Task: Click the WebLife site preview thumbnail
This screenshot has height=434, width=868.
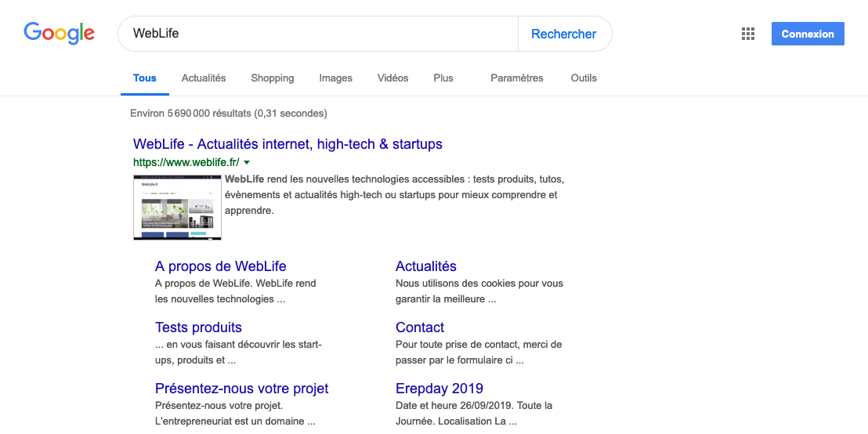Action: (177, 207)
